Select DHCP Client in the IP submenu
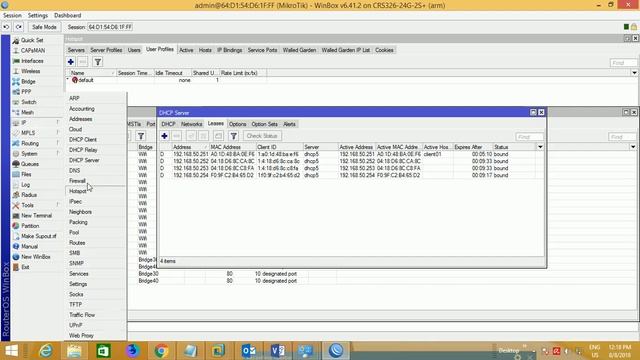The height and width of the screenshot is (360, 640). 83,140
